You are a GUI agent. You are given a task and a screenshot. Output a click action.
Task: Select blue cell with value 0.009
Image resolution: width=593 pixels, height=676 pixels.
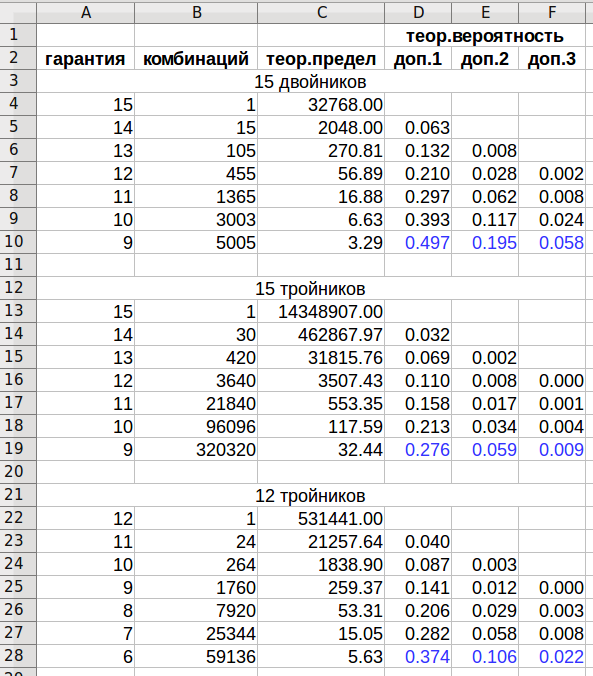(552, 450)
